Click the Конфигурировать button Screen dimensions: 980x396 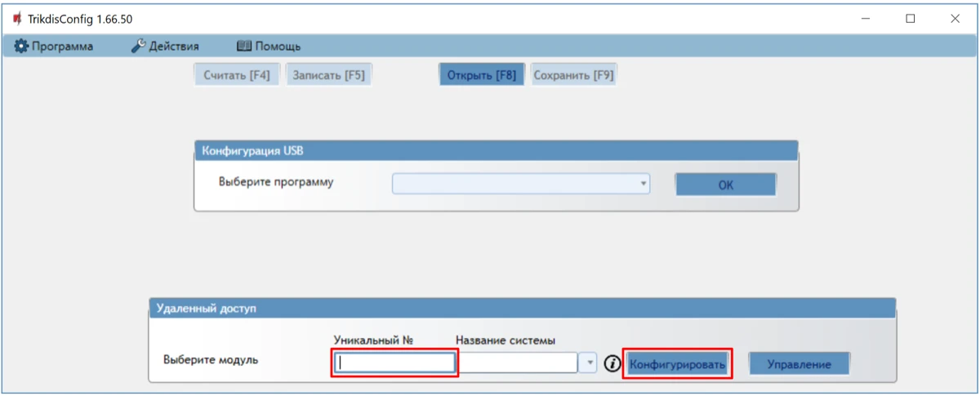pos(677,364)
